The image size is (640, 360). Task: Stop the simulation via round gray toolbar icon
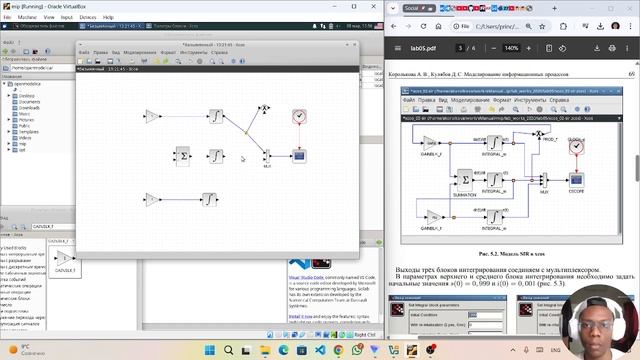click(x=200, y=61)
